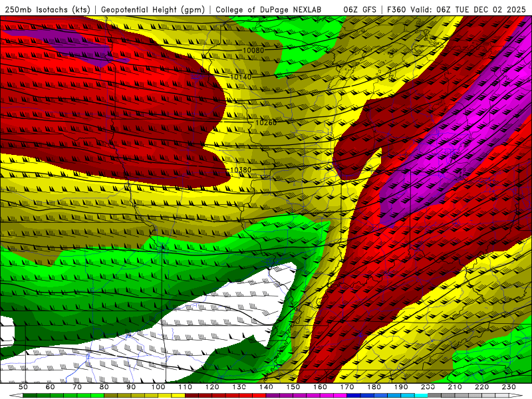Click the 10260 height contour label
This screenshot has width=532, height=399.
266,122
